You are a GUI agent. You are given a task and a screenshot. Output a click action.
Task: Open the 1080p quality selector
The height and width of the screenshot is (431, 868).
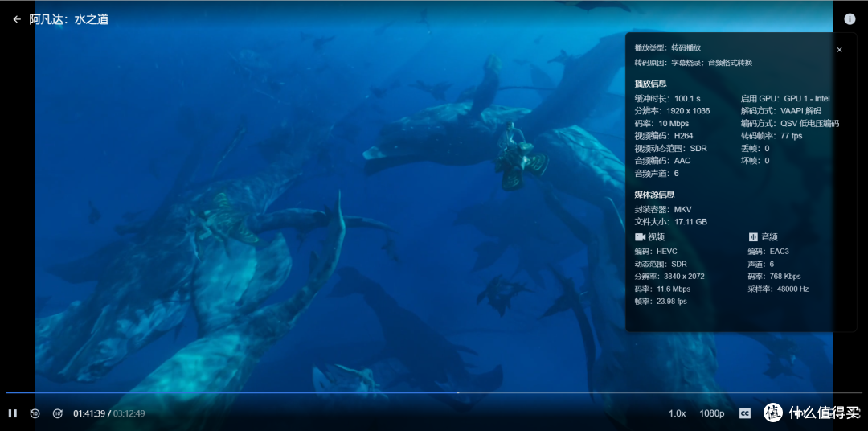(x=712, y=413)
